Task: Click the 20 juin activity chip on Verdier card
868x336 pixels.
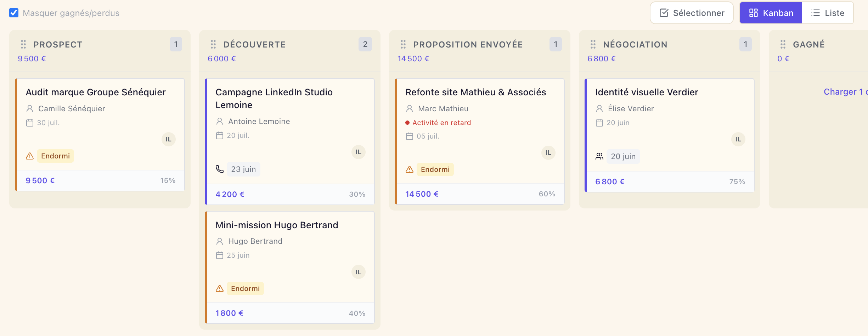Action: [x=623, y=156]
